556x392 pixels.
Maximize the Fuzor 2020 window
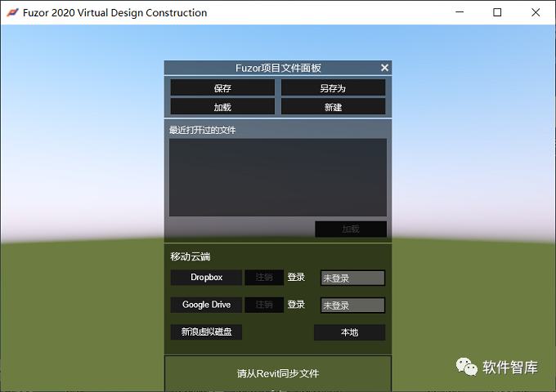pyautogui.click(x=497, y=12)
